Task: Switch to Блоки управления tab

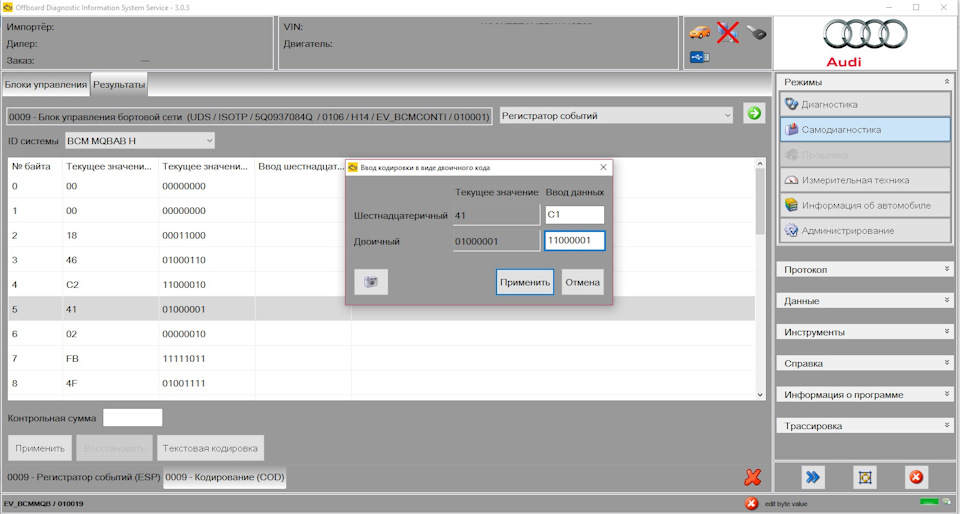Action: tap(46, 84)
